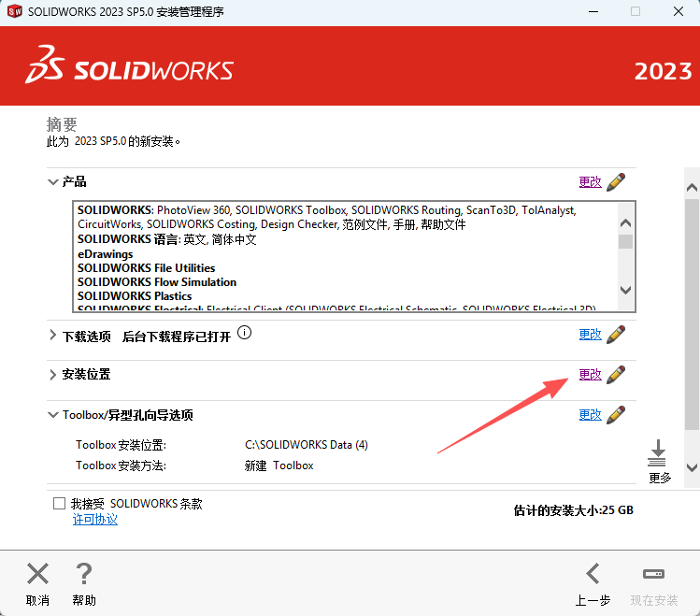This screenshot has height=616, width=700.
Task: Collapse the Toolbox/异型孔向导选项 section
Action: point(52,415)
